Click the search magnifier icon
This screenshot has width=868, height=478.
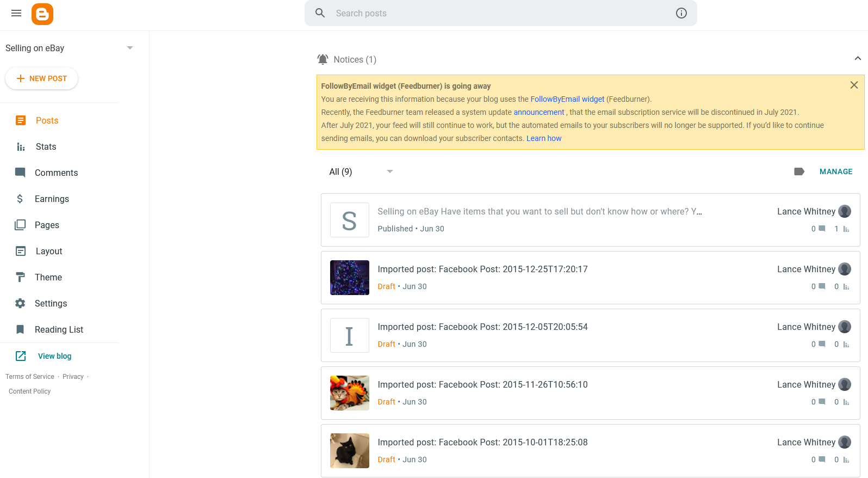click(x=320, y=13)
